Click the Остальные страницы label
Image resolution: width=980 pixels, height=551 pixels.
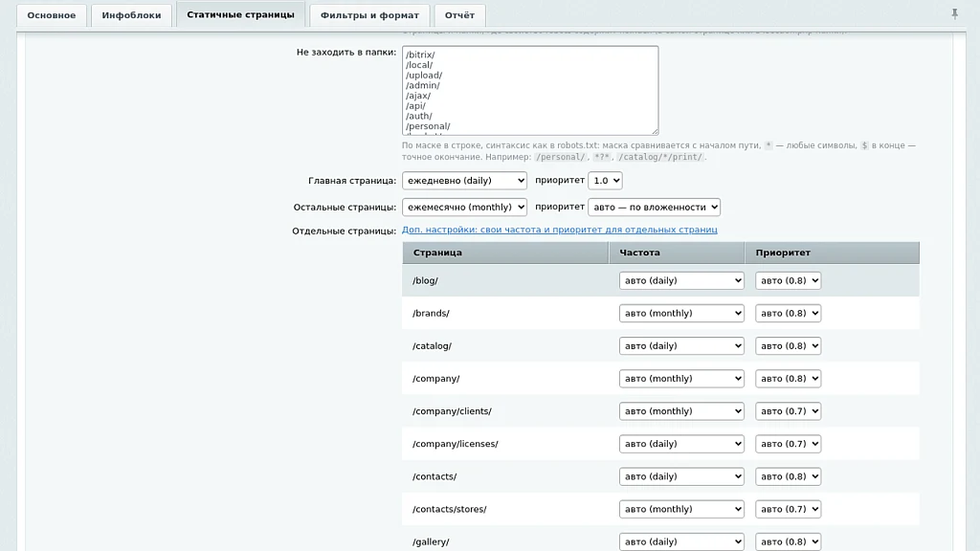point(345,207)
